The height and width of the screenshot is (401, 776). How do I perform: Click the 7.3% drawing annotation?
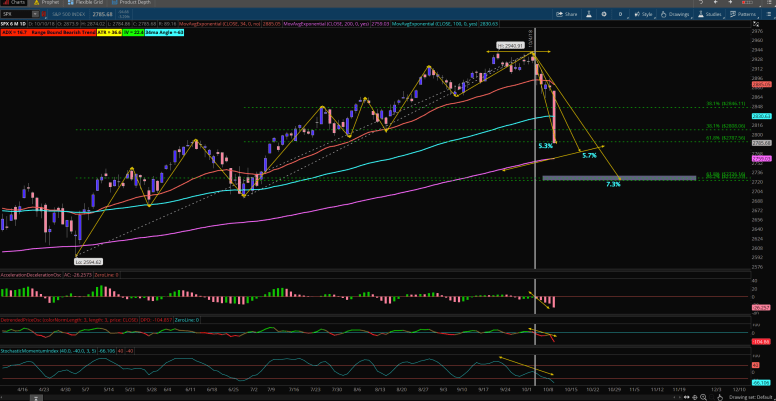(613, 184)
